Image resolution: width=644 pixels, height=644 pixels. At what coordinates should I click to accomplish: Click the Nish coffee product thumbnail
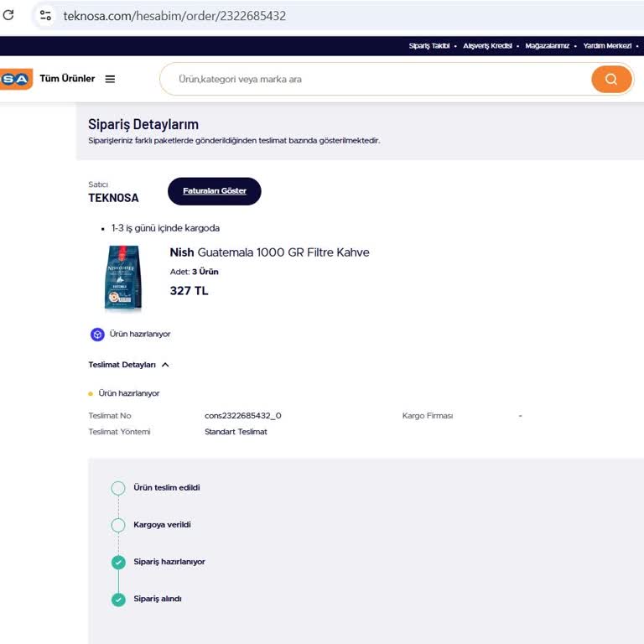coord(122,278)
